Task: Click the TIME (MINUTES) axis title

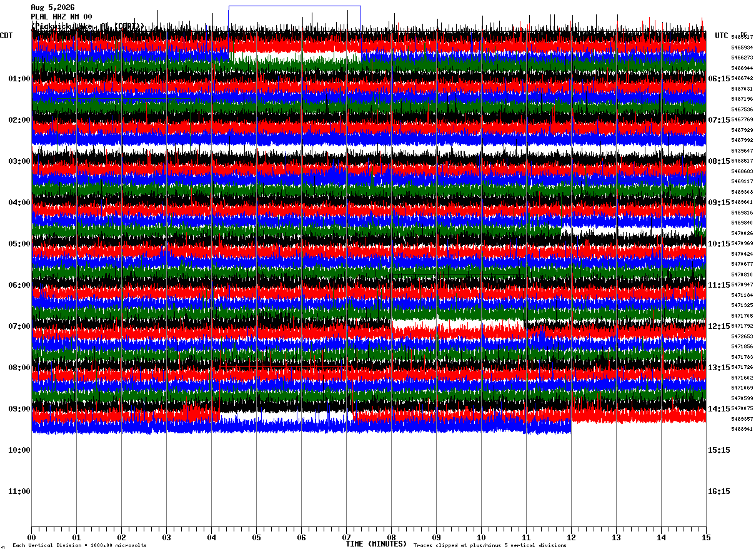Action: click(x=376, y=544)
